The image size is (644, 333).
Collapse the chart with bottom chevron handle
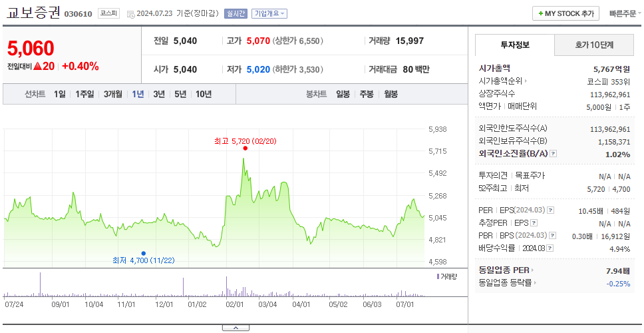pyautogui.click(x=236, y=328)
